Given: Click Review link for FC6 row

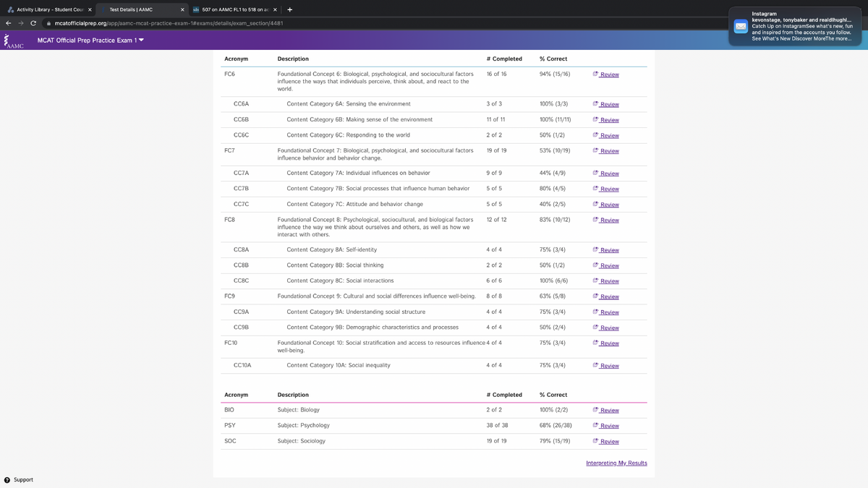Looking at the screenshot, I should tap(606, 74).
